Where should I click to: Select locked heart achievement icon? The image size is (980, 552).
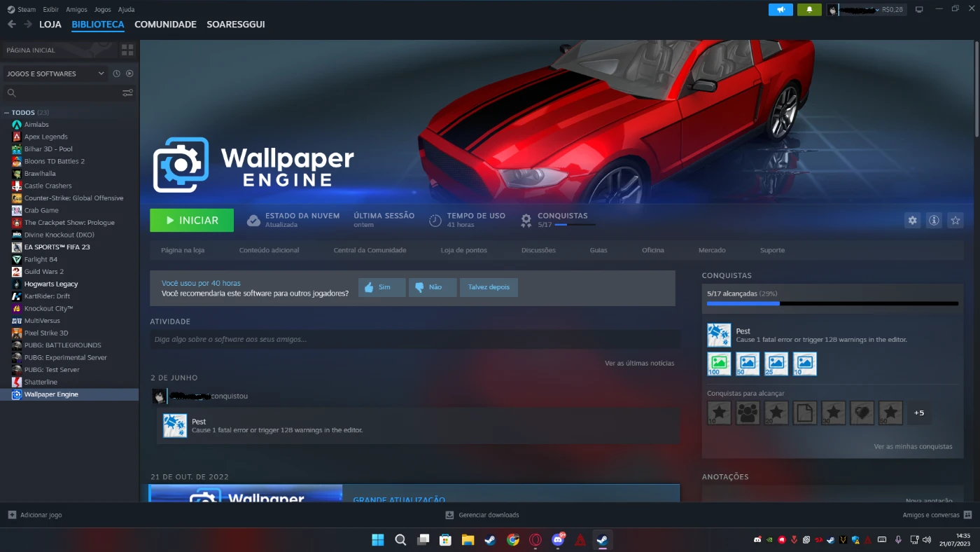pos(862,413)
